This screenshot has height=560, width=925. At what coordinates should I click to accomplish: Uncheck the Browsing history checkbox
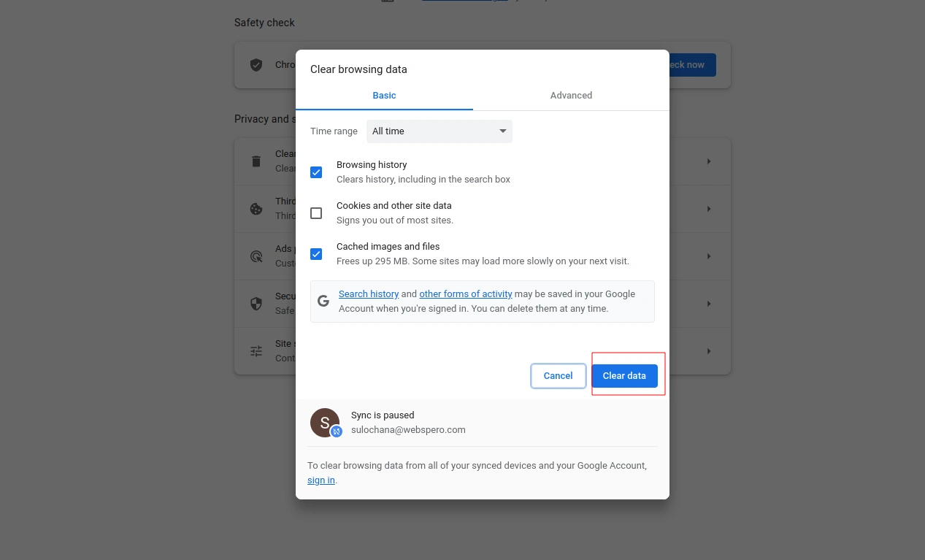[316, 172]
